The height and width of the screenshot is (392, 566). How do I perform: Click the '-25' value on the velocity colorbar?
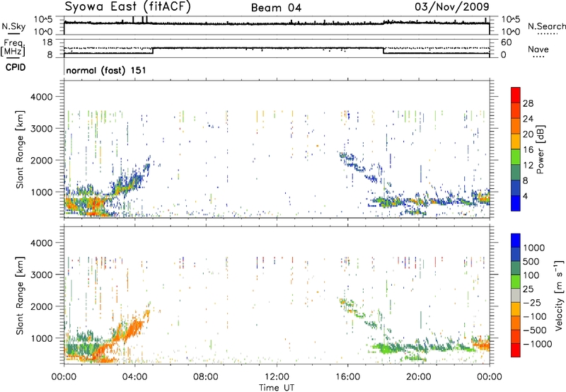point(532,302)
